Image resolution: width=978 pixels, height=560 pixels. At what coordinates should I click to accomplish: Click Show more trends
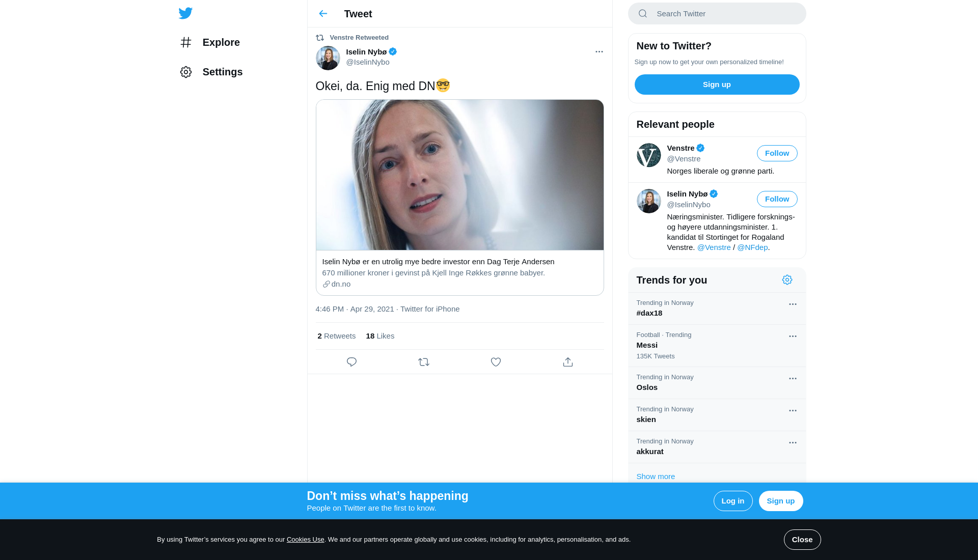[x=656, y=477]
